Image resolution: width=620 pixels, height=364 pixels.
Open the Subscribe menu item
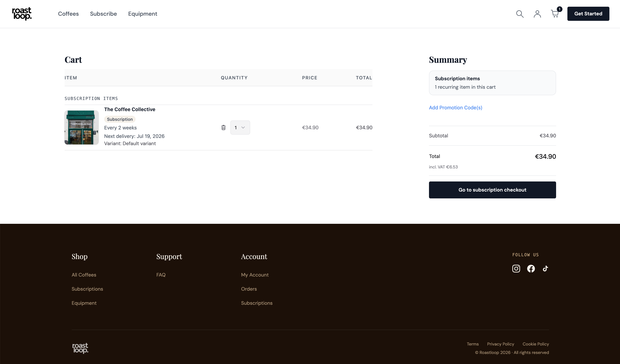coord(103,14)
